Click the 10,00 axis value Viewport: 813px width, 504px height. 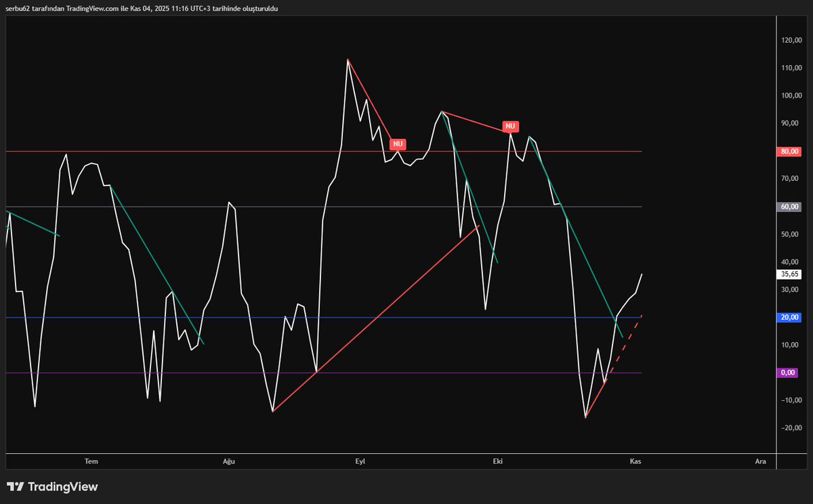point(791,345)
